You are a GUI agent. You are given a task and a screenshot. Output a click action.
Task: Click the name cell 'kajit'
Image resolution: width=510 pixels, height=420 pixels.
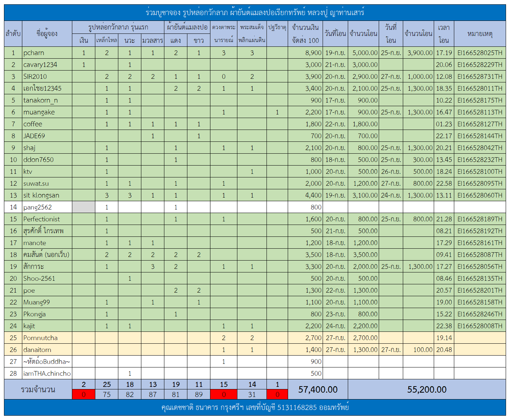tap(47, 326)
